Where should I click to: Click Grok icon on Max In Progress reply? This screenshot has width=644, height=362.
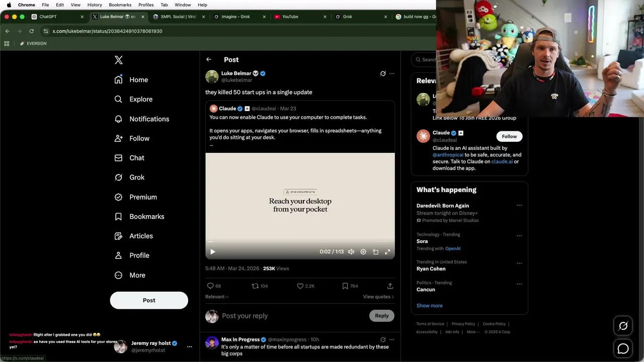coord(383,339)
